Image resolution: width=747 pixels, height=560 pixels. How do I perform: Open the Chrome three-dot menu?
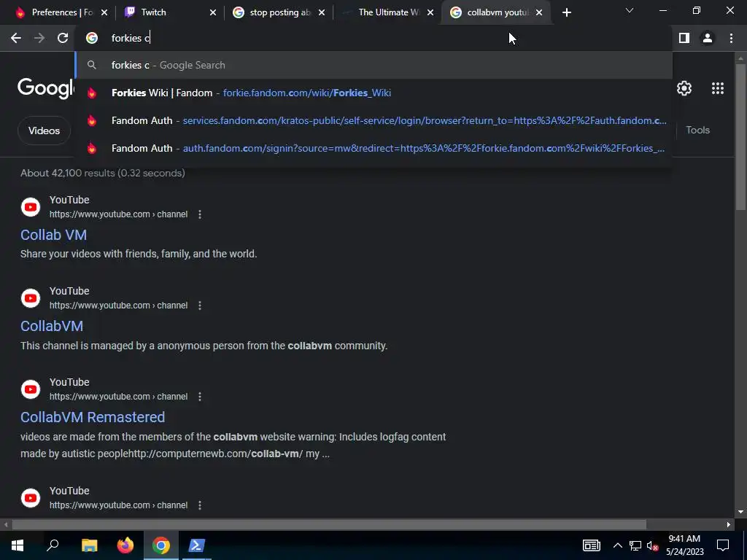[731, 38]
